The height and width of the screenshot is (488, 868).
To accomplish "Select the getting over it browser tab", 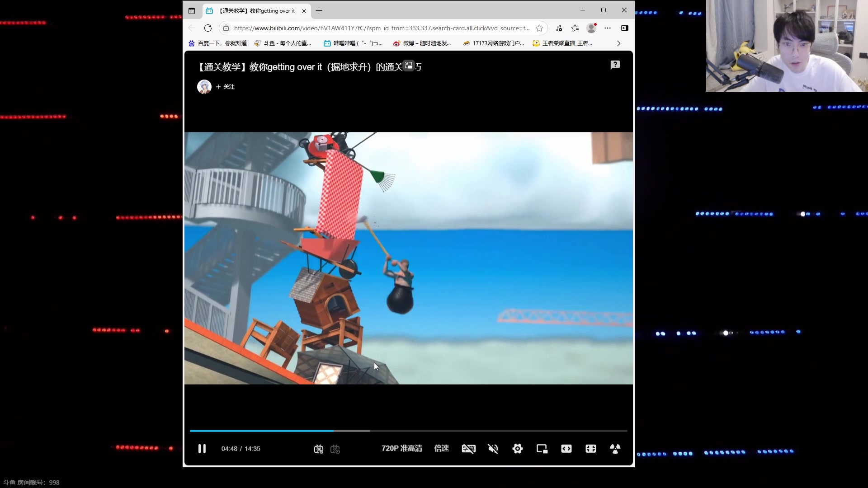I will tap(256, 11).
